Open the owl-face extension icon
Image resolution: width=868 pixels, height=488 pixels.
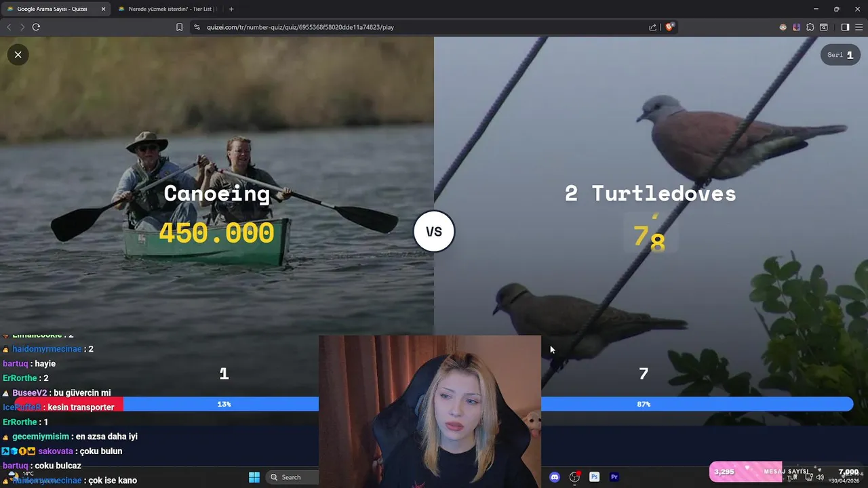[x=783, y=27]
